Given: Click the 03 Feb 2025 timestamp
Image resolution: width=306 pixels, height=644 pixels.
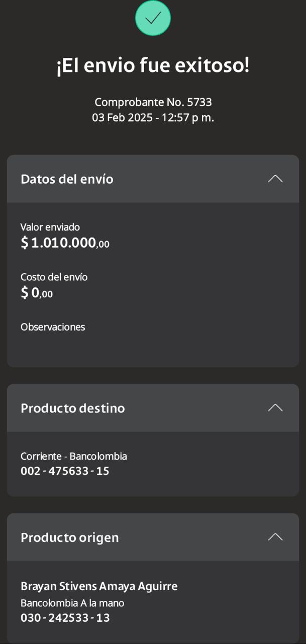Looking at the screenshot, I should click(x=153, y=118).
